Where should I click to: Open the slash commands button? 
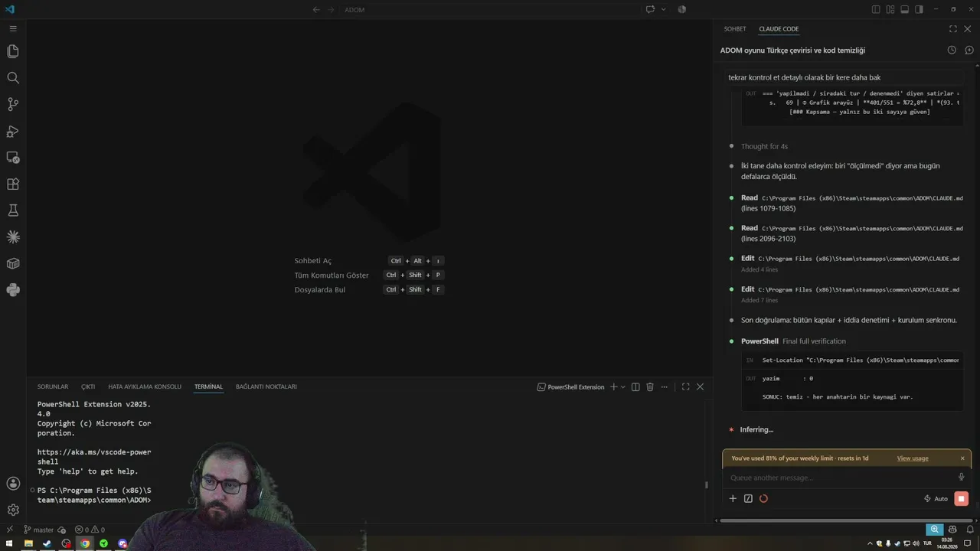click(x=748, y=498)
